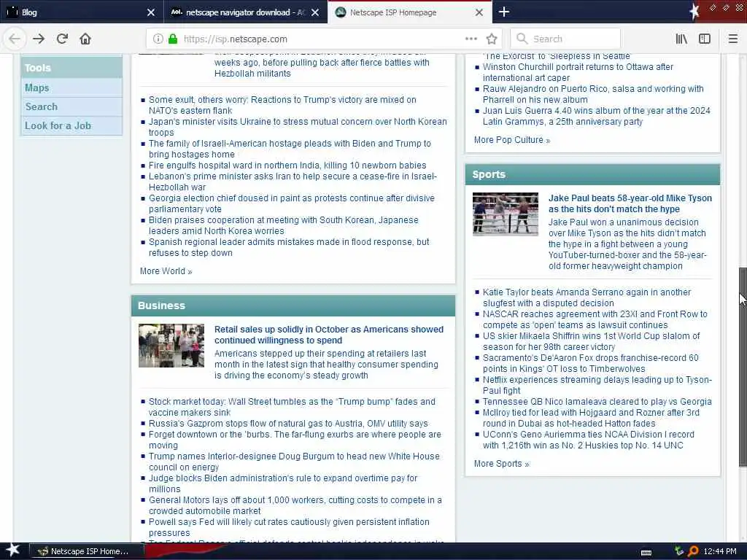
Task: Click the keyboard tray icon
Action: pyautogui.click(x=646, y=553)
